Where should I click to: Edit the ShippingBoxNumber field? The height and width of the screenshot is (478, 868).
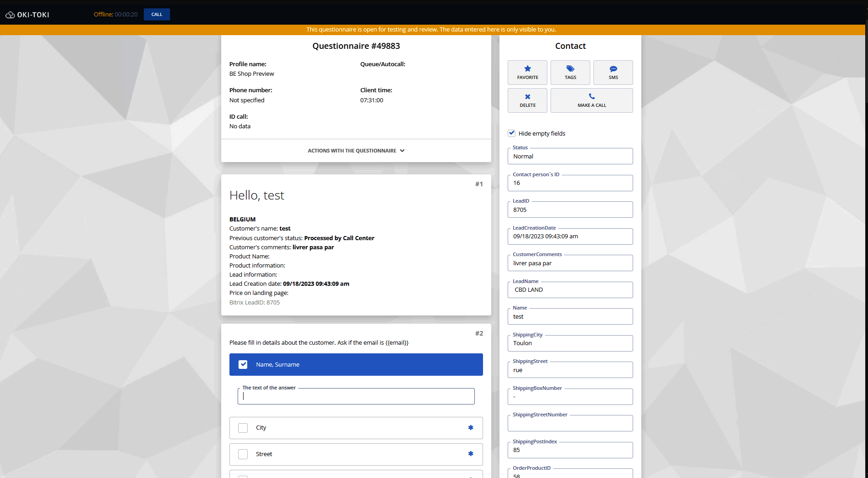point(570,397)
